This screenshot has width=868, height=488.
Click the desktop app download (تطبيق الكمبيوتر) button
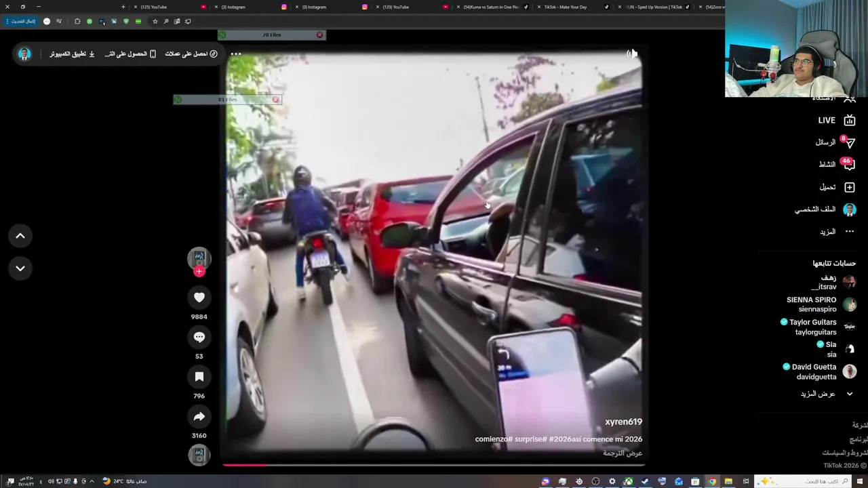[x=72, y=54]
